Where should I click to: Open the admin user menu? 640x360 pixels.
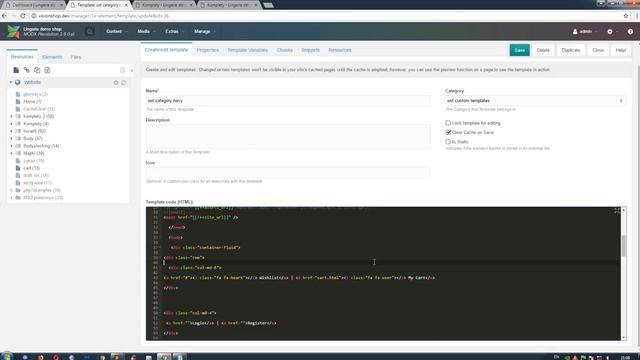[585, 31]
